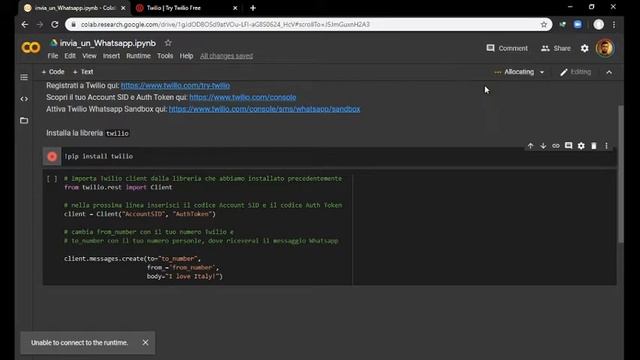Click the notebook title invia_un_Whatsapp.ipynb
The image size is (640, 360).
108,43
